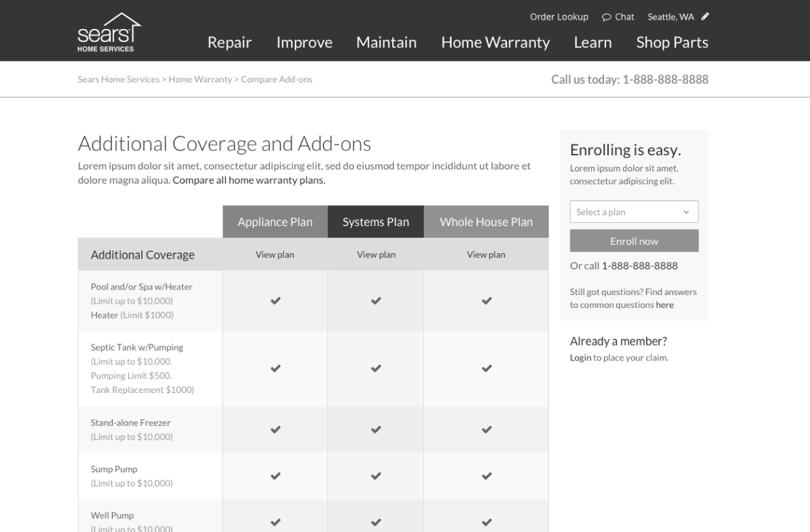Click Sump Pump checkmark under Appliance Plan
Screen dimensions: 810x532
tap(275, 476)
